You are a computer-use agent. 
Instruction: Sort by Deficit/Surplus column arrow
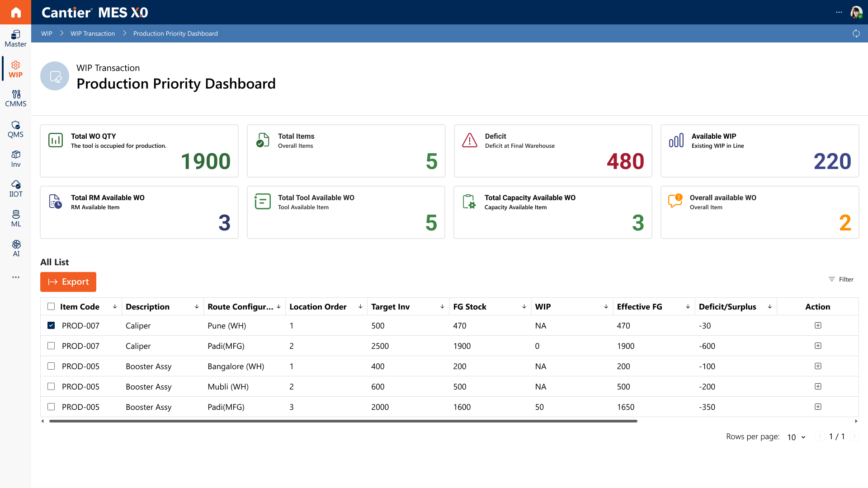[x=769, y=307]
